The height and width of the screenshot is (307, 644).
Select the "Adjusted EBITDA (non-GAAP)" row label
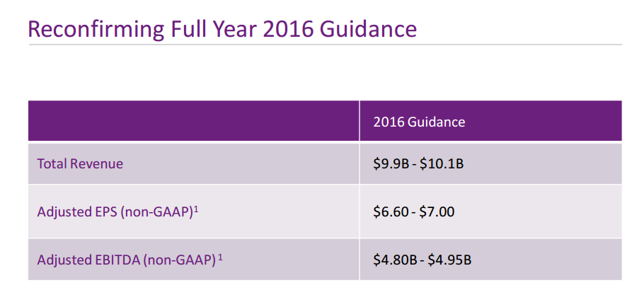coord(126,260)
